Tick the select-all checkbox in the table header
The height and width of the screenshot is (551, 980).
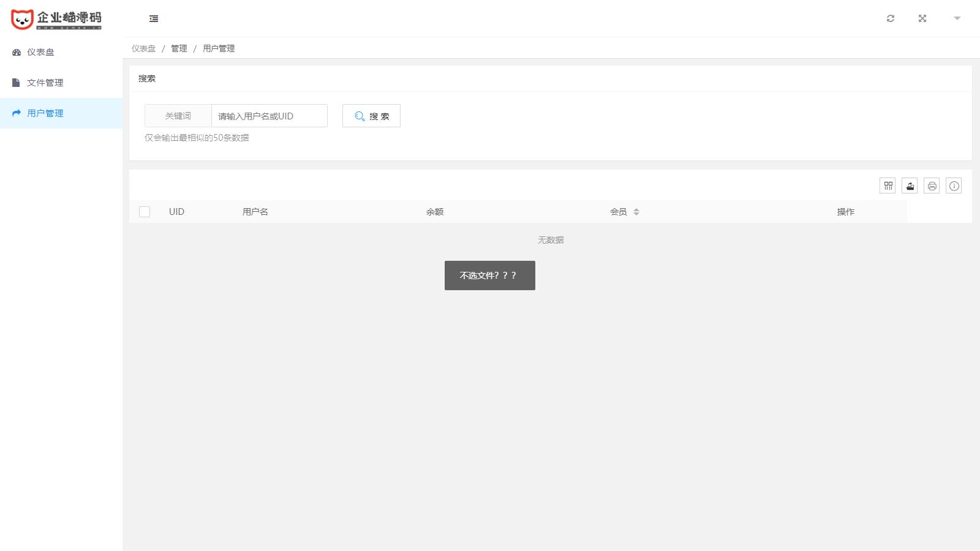tap(145, 212)
